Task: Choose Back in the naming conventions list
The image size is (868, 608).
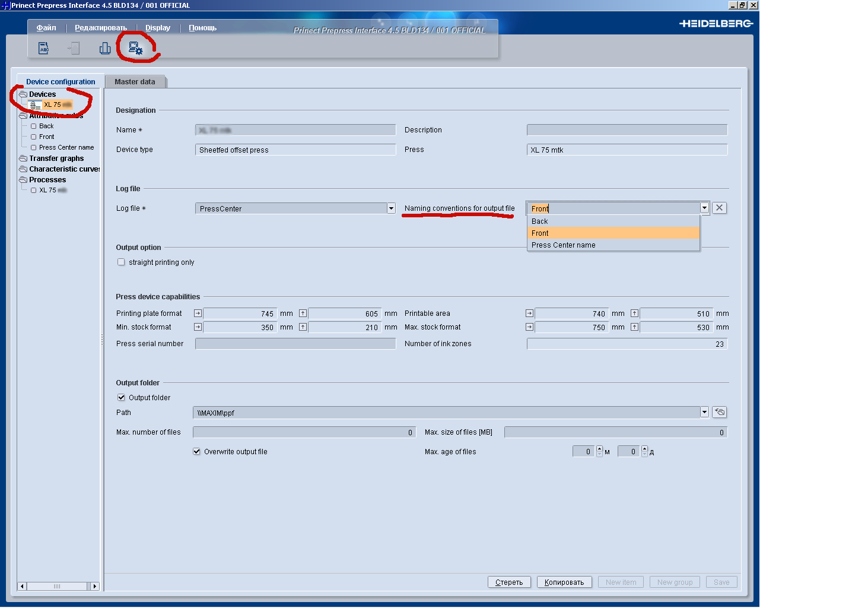Action: coord(613,221)
